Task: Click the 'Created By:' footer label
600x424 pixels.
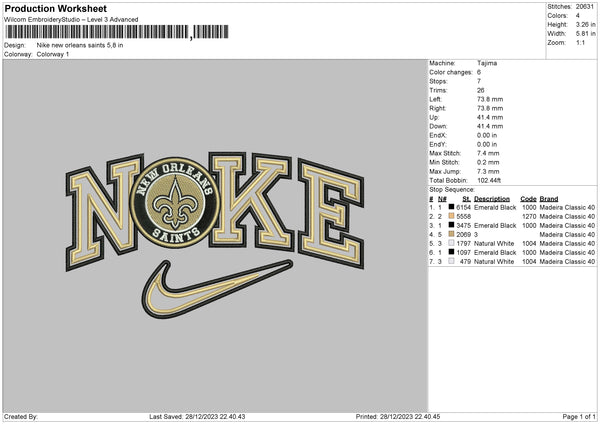Action: 21,416
